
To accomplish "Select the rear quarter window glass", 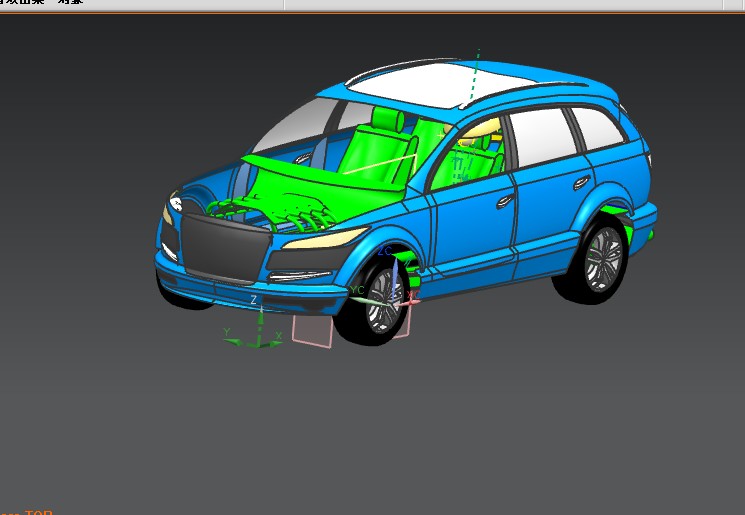I will (596, 127).
